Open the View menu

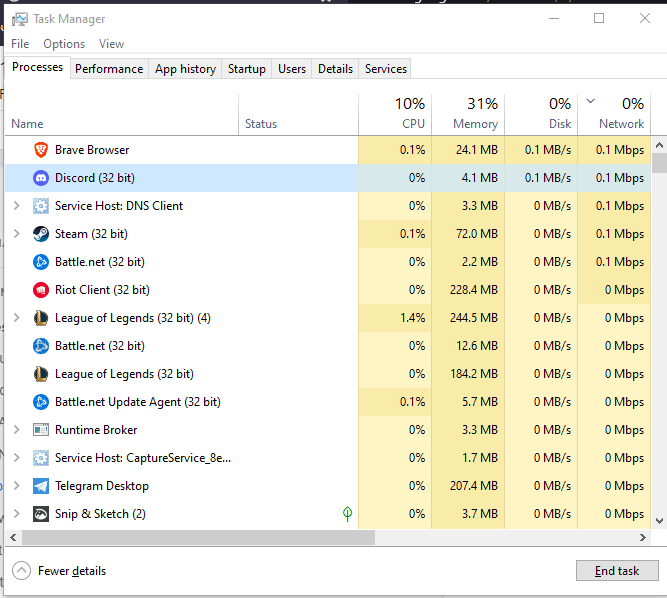pyautogui.click(x=111, y=44)
